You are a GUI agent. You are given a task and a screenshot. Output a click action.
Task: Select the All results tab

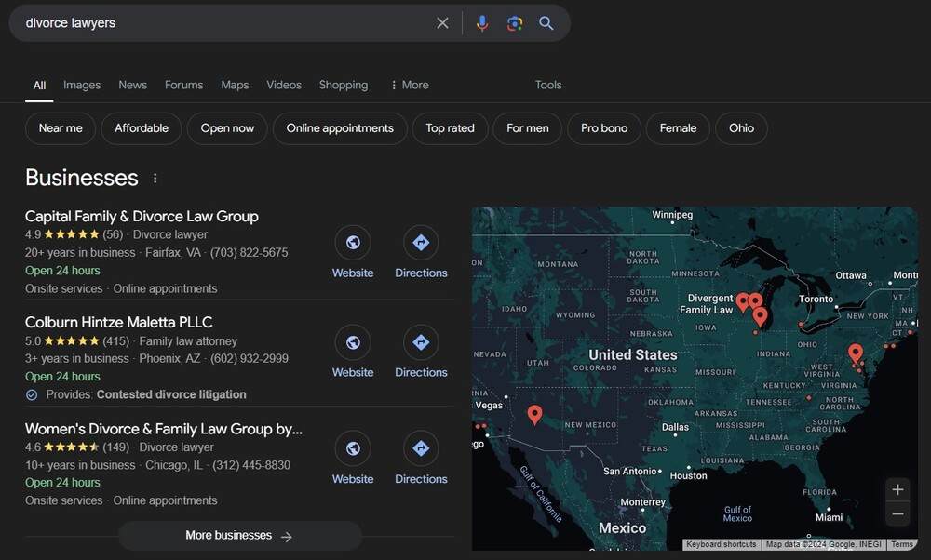(39, 86)
